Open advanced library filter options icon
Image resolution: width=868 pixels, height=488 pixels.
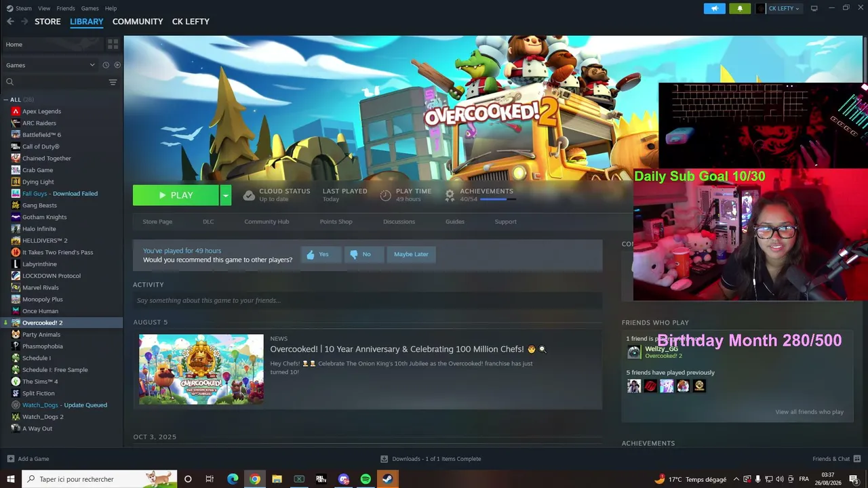click(x=113, y=82)
